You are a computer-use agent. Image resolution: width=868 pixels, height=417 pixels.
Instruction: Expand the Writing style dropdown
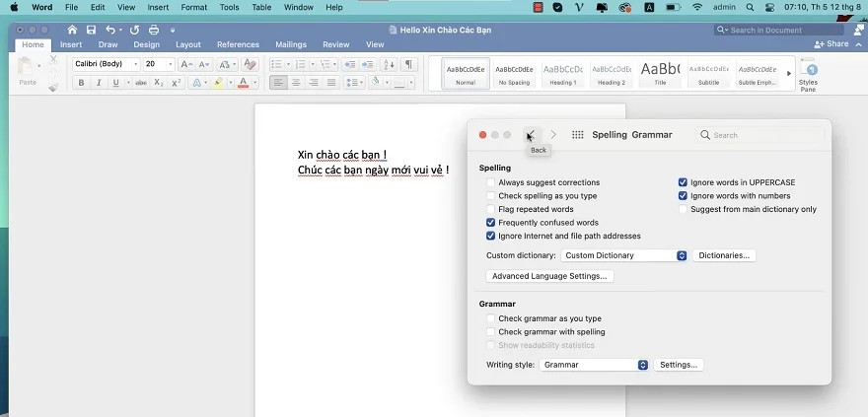point(594,365)
